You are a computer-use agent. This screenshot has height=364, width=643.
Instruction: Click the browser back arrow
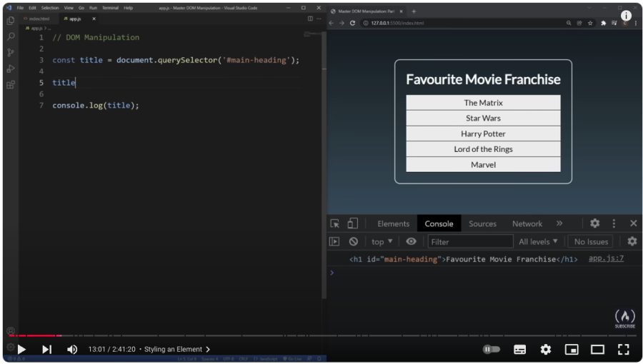(332, 23)
